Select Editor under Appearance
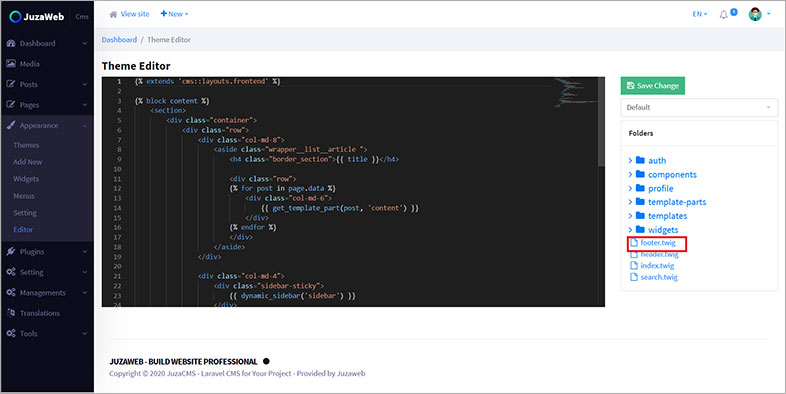The height and width of the screenshot is (394, 786). pos(23,230)
